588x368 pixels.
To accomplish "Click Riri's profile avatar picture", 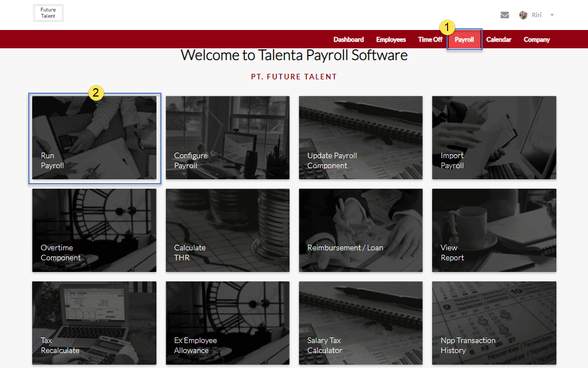I will pos(523,15).
